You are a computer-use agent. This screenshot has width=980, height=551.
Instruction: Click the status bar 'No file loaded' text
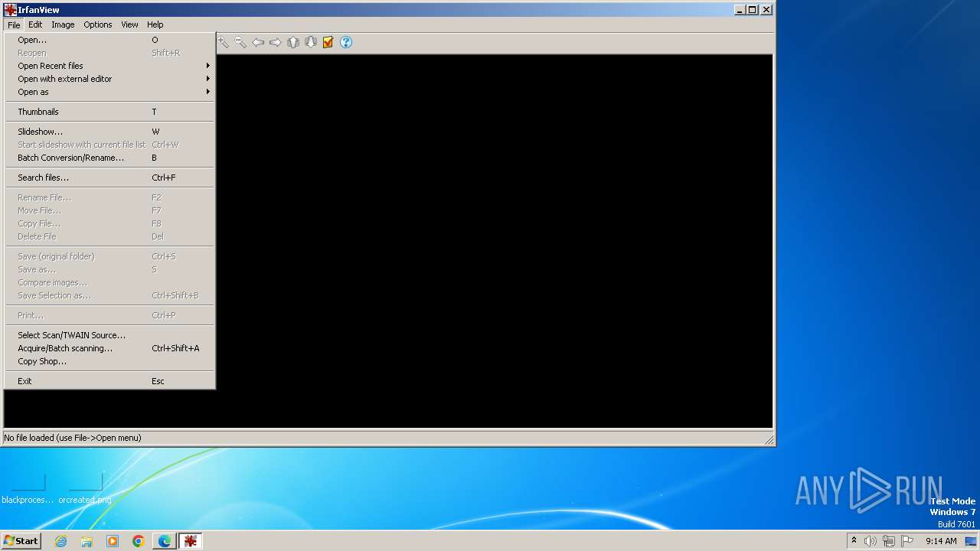(x=73, y=438)
